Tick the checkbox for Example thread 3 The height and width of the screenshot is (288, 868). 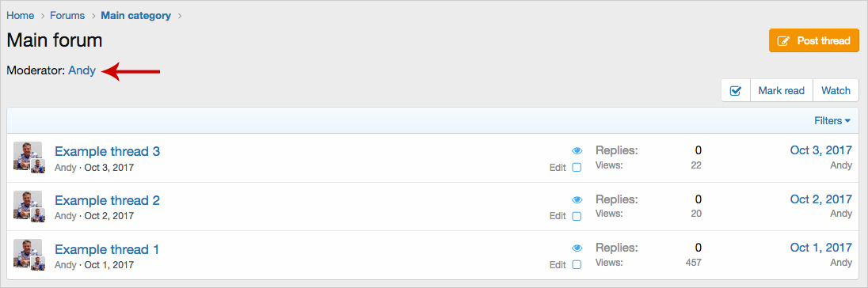(x=577, y=168)
